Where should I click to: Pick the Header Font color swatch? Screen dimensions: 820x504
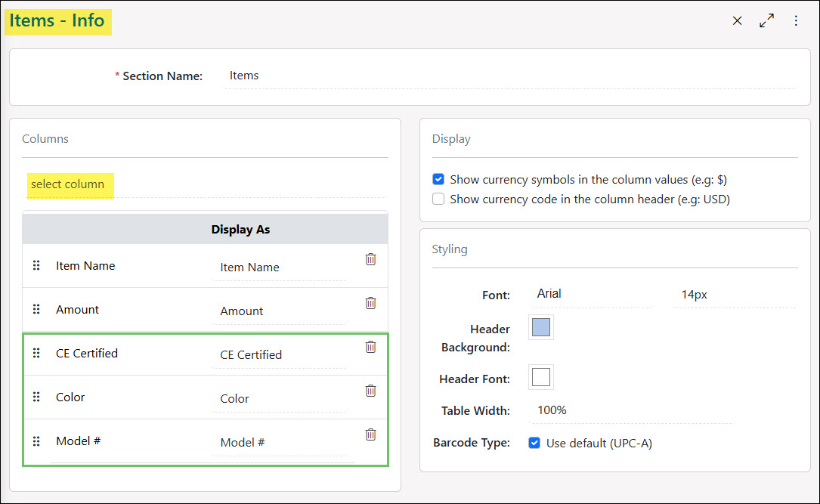[540, 377]
